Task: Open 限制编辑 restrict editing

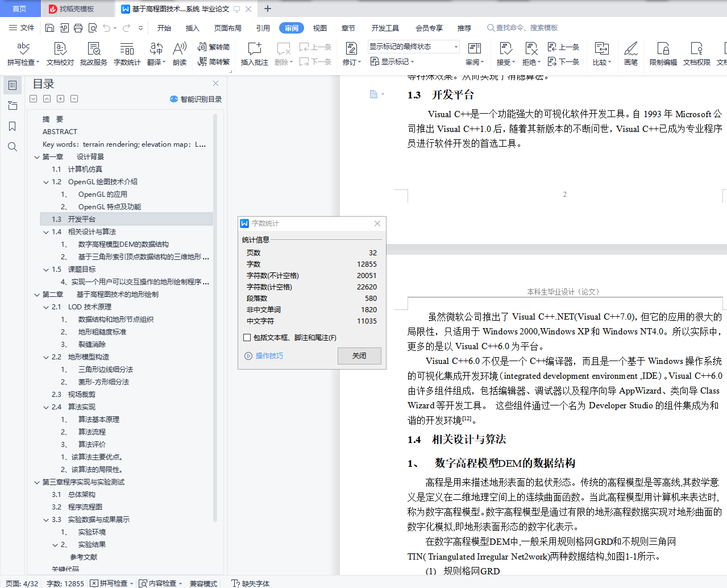Action: 663,54
